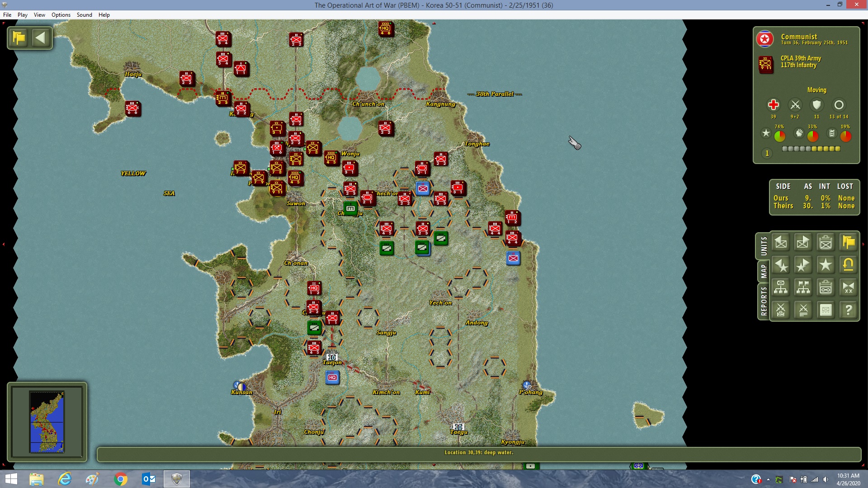Click the crossed swords attack strength icon
The image size is (868, 488).
coord(795,105)
